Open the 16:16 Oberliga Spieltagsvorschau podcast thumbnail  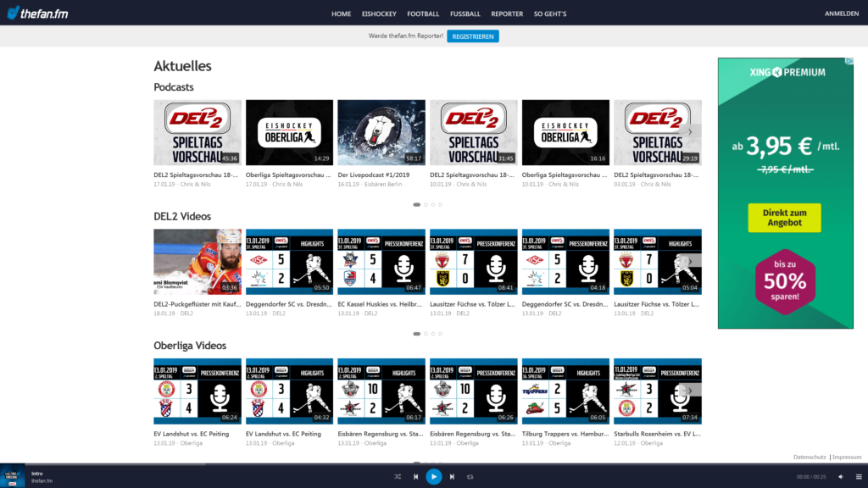565,132
